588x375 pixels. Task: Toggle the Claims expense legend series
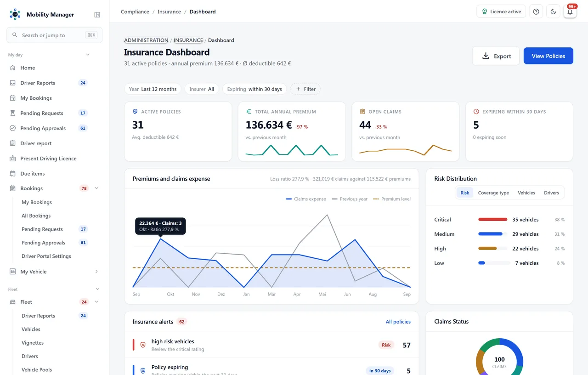[306, 199]
